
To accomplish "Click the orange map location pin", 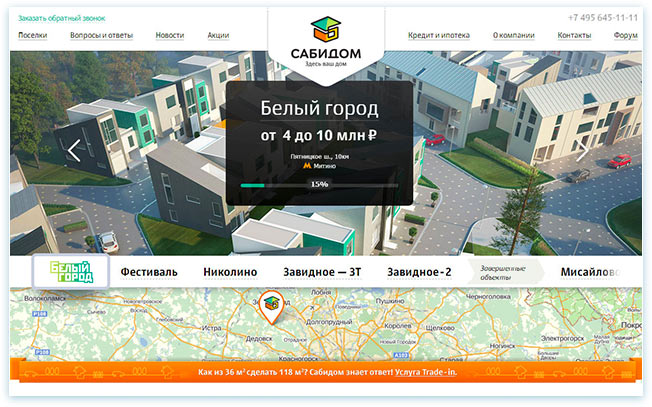I will 269,307.
